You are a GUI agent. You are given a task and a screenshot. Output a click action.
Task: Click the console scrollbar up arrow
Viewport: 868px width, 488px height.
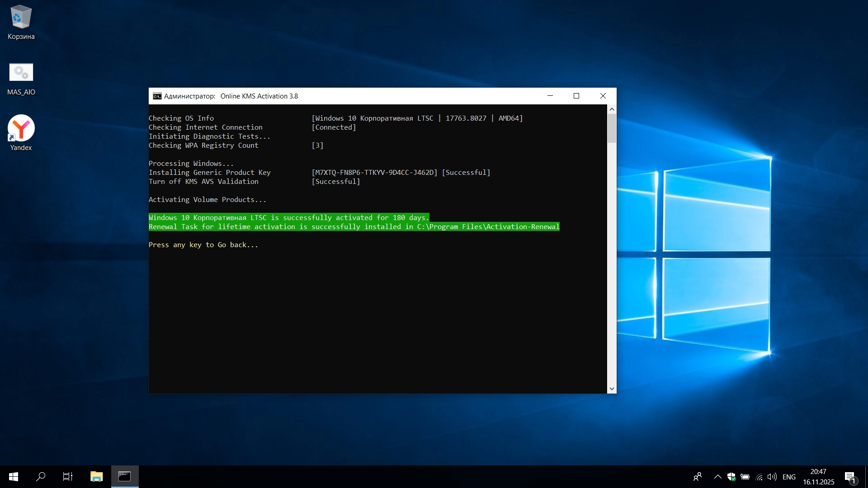pyautogui.click(x=612, y=109)
